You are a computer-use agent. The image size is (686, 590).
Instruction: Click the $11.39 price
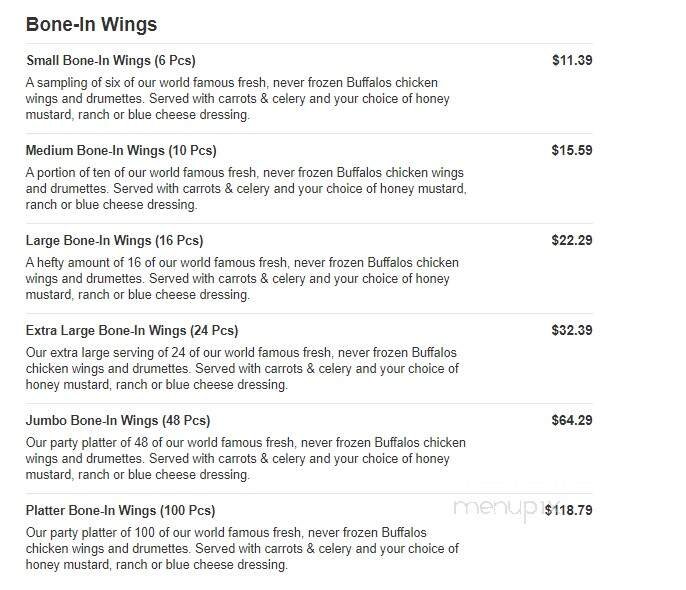572,60
